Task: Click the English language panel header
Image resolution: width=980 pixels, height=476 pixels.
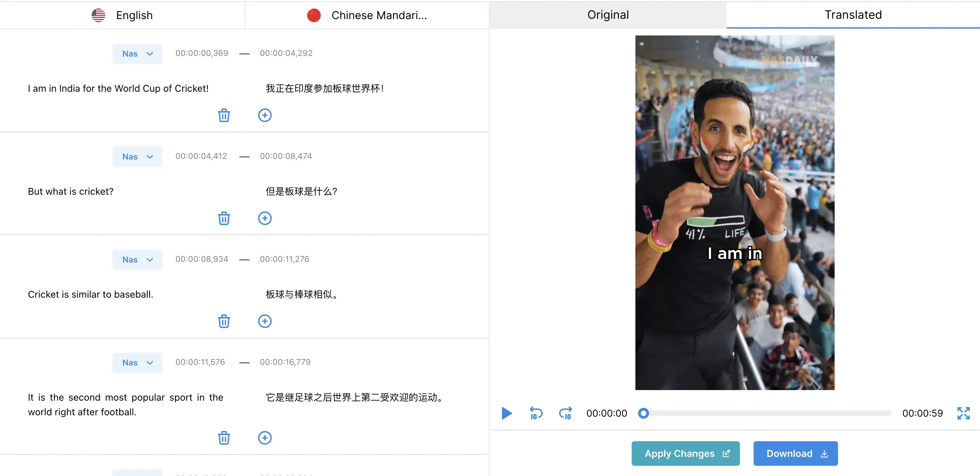Action: [123, 14]
